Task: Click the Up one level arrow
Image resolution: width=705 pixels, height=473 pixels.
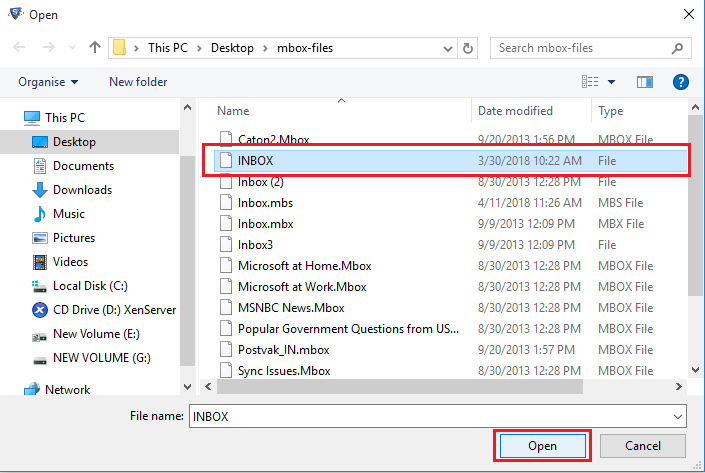Action: coord(95,47)
